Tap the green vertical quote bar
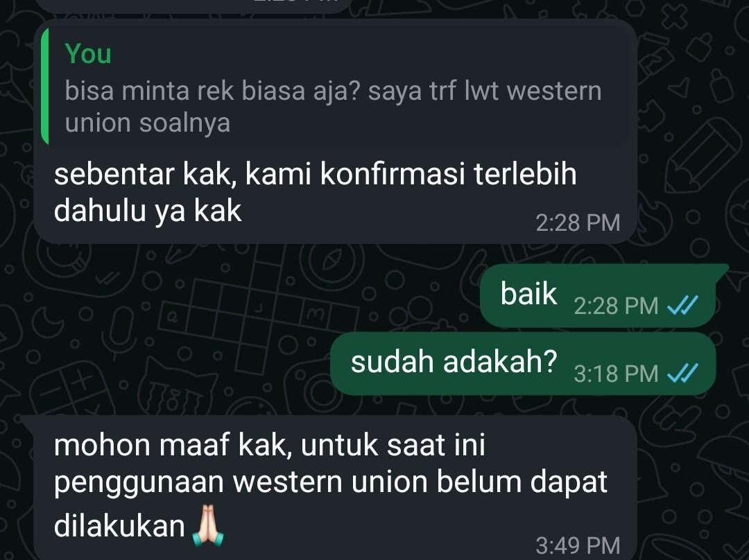749x560 pixels. [45, 86]
